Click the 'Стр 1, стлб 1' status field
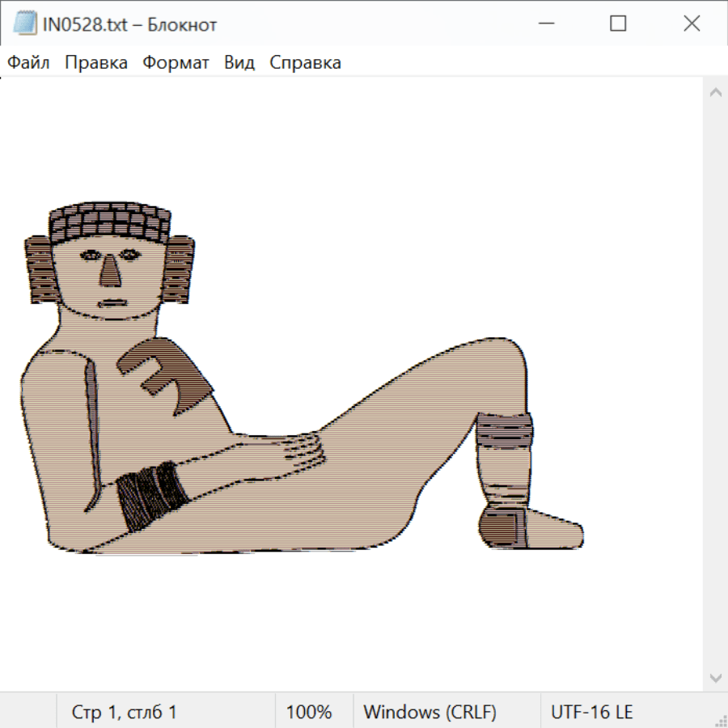The width and height of the screenshot is (728, 728). point(125,712)
